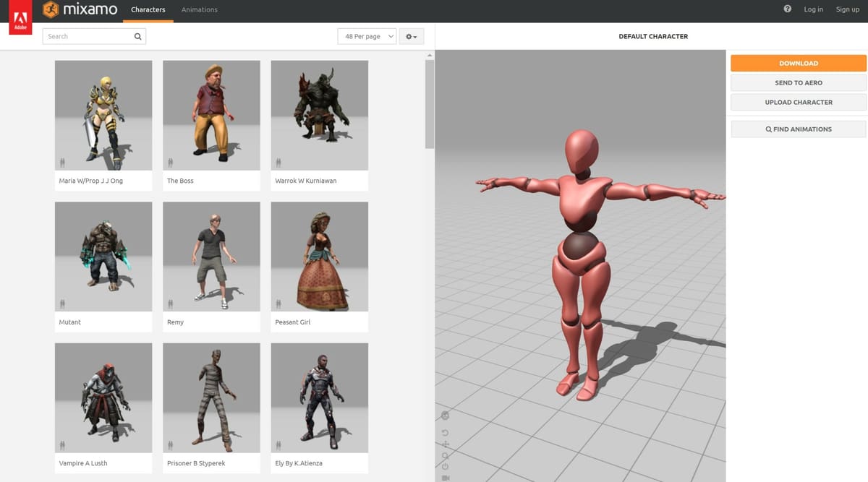Open the help question mark icon
The height and width of the screenshot is (482, 868).
[x=787, y=9]
